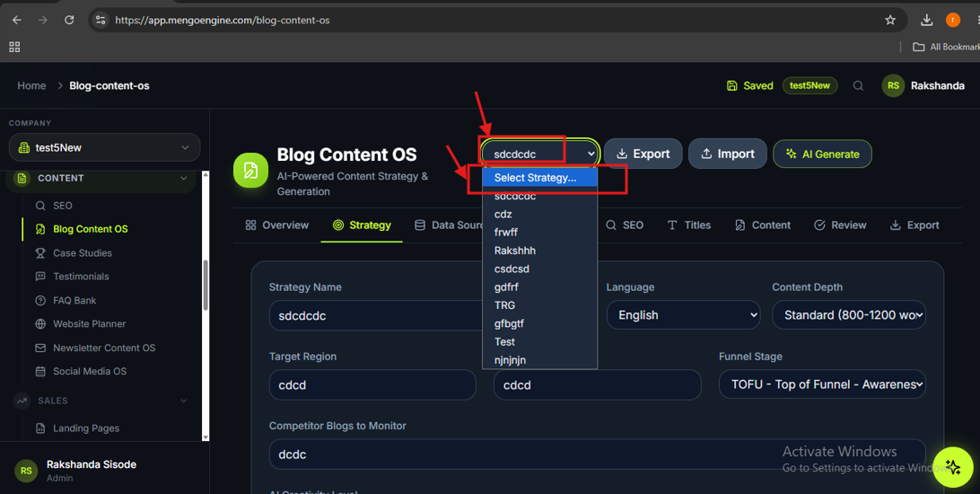This screenshot has height=494, width=980.
Task: Expand the test5New company dropdown
Action: click(x=104, y=147)
